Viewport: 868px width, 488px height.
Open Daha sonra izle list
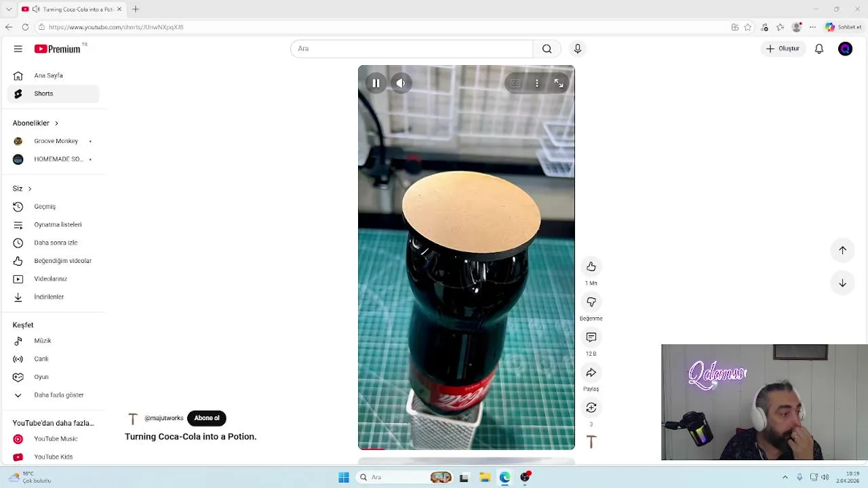[x=53, y=243]
